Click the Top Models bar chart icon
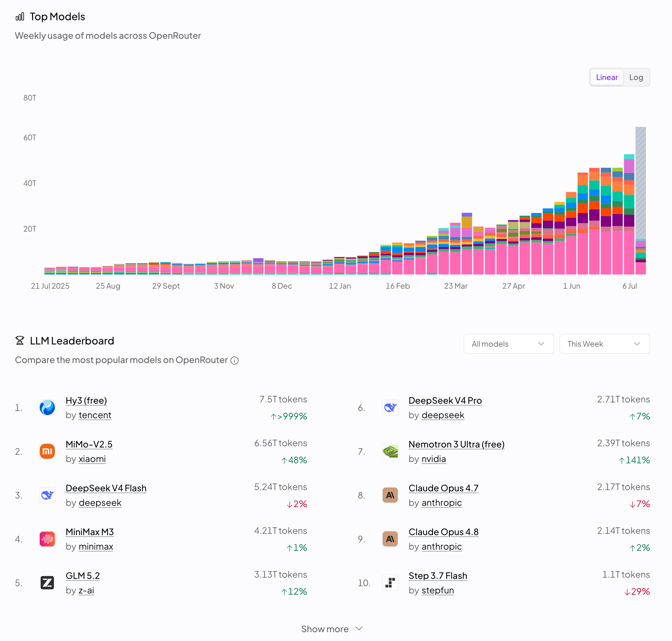 coord(20,16)
